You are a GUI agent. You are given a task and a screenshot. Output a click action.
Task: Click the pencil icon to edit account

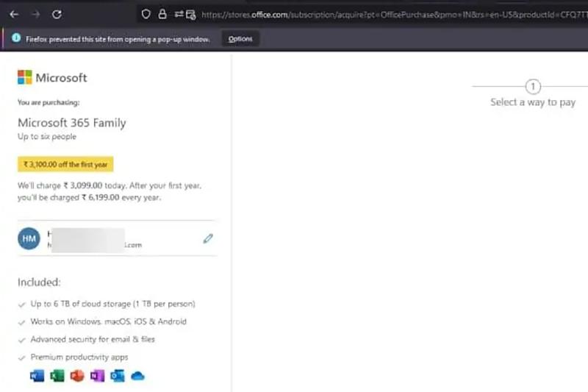click(208, 238)
